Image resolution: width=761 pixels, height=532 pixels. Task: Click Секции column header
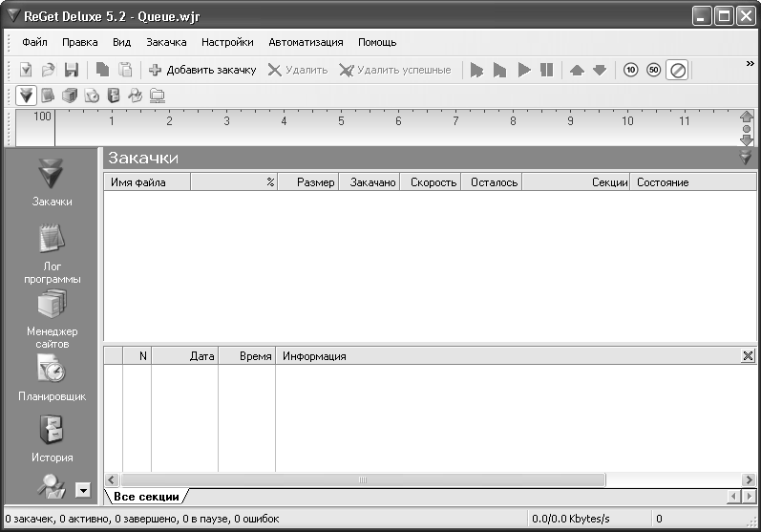[576, 182]
